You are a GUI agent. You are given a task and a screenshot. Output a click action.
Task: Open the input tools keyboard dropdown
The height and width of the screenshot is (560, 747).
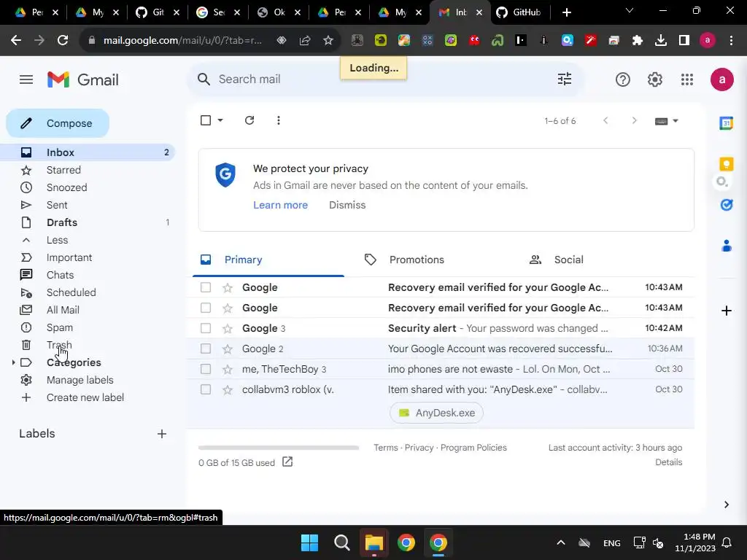click(666, 121)
